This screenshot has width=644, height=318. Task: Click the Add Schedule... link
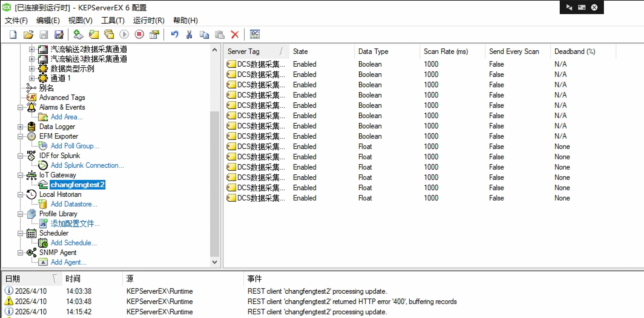73,243
